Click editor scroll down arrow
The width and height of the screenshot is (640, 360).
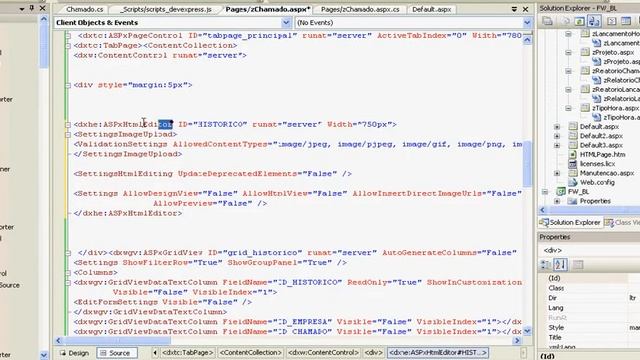pos(527,331)
